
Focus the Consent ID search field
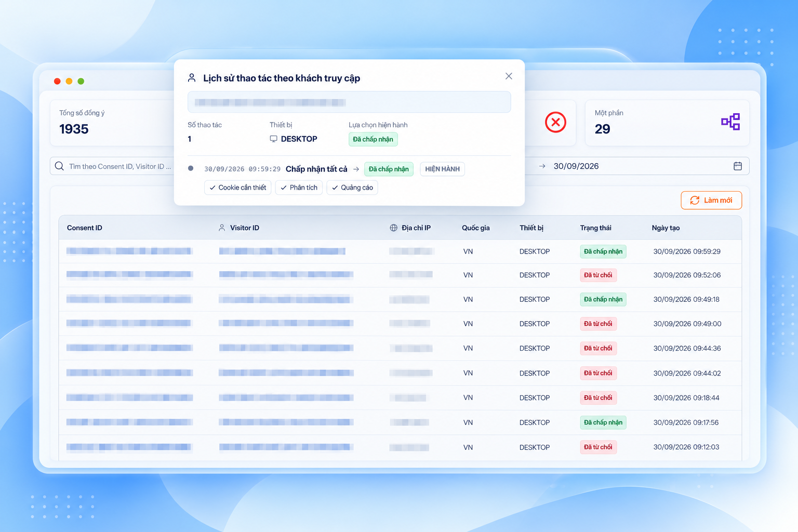[x=112, y=166]
